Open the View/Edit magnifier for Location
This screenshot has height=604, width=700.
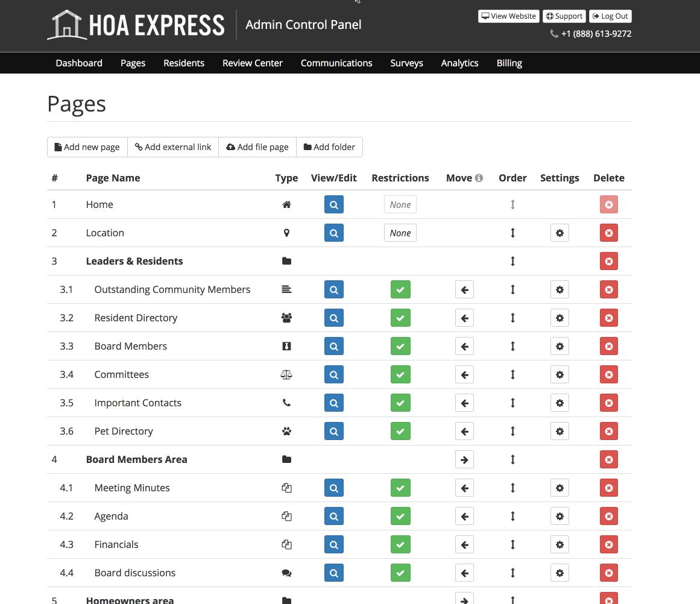333,233
